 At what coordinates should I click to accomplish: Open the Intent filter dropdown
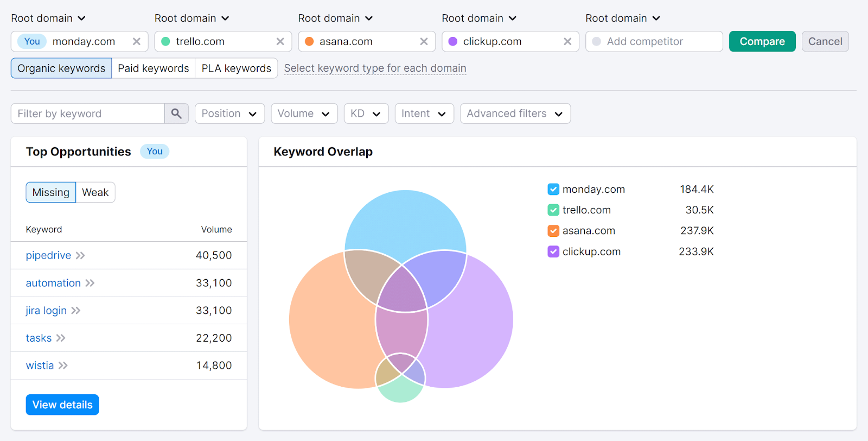pyautogui.click(x=424, y=114)
